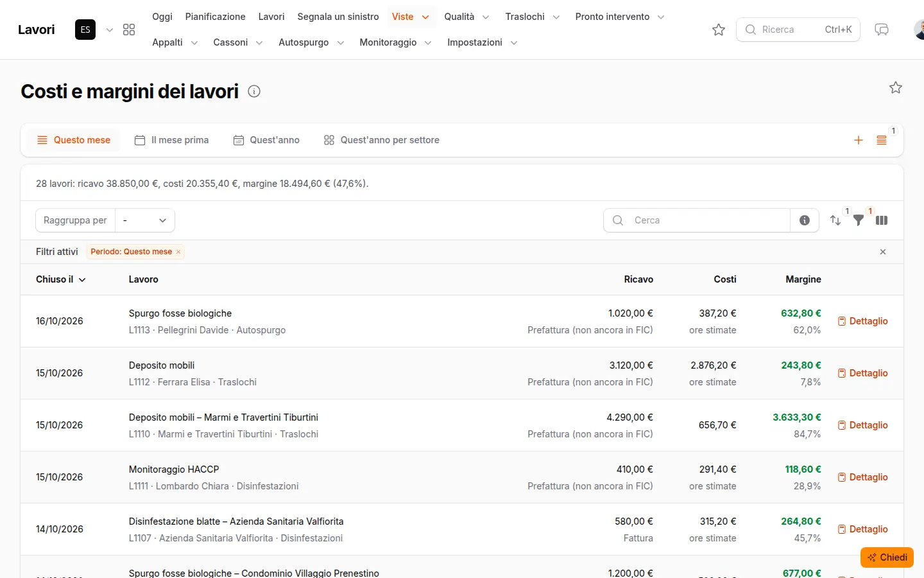The image size is (924, 578).
Task: Open Dettaglio for Monitoraggio HACCP
Action: [x=863, y=477]
